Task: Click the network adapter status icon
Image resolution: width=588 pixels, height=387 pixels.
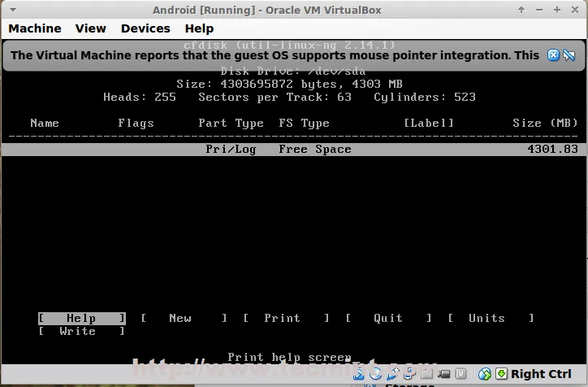Action: pos(409,374)
